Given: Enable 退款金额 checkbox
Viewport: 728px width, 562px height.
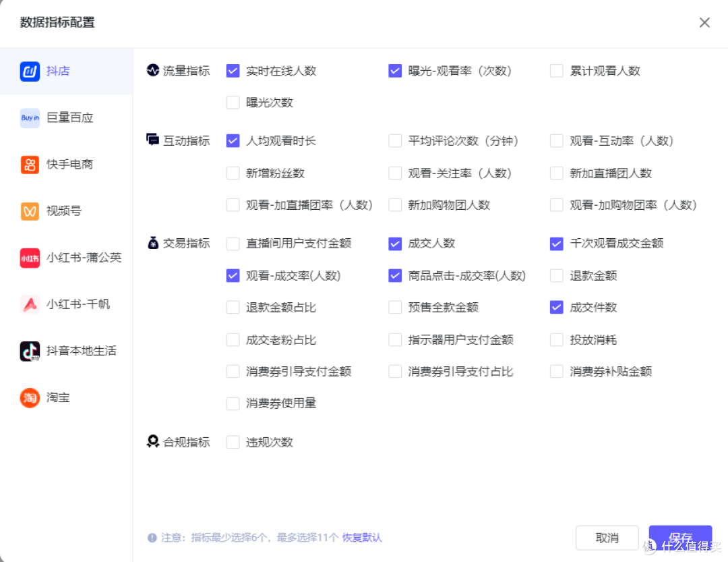Looking at the screenshot, I should [557, 275].
